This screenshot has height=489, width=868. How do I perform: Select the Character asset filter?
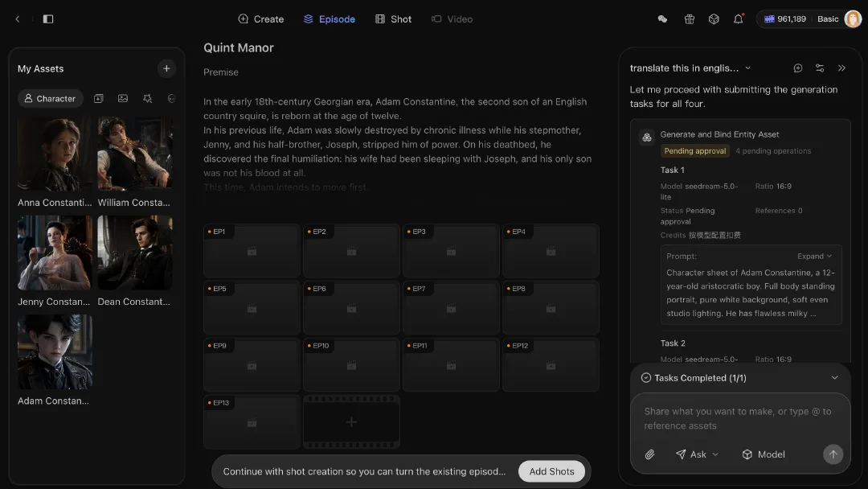(x=51, y=99)
